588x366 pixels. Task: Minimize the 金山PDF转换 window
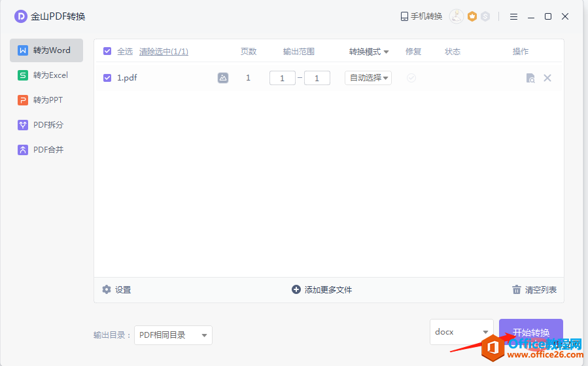pos(531,16)
